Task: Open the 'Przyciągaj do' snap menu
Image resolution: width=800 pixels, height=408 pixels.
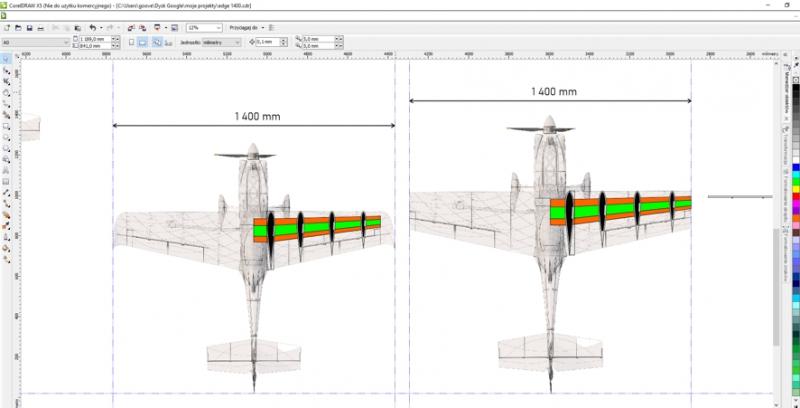Action: click(245, 28)
